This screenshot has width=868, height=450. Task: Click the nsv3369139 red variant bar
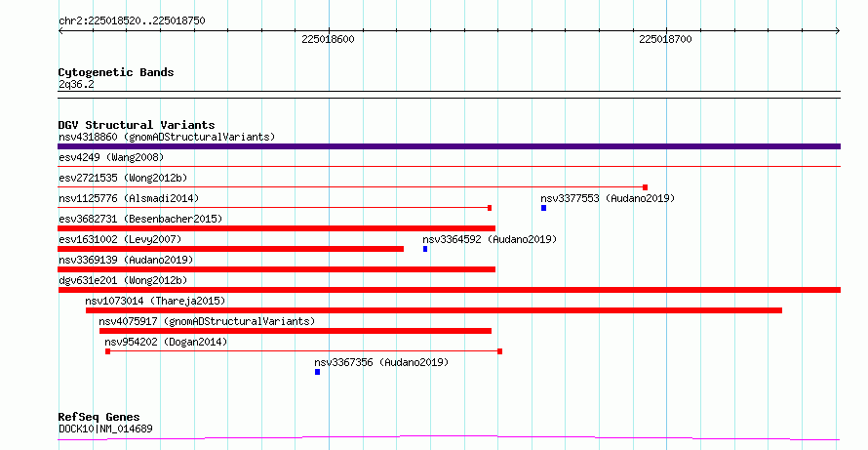pos(277,269)
